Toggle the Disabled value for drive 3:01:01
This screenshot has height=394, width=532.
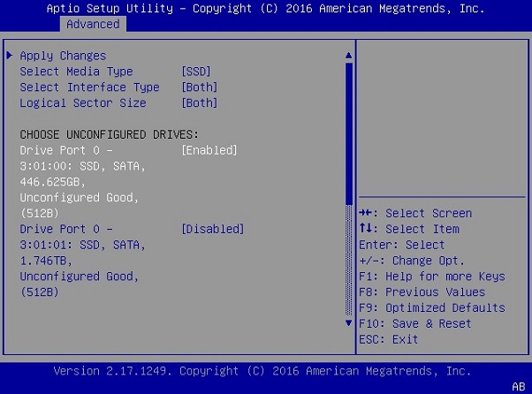tap(212, 229)
